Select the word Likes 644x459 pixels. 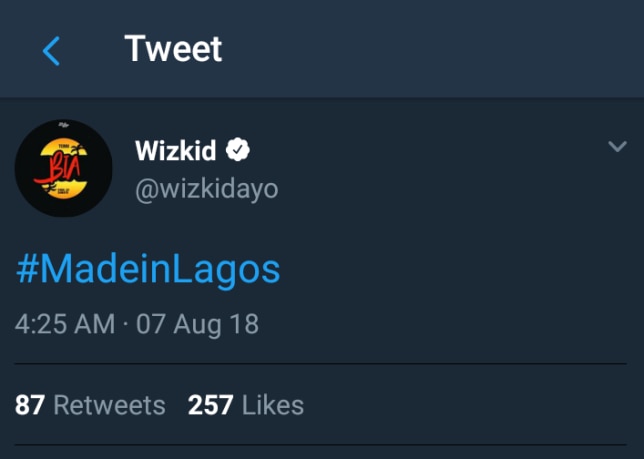pos(272,405)
